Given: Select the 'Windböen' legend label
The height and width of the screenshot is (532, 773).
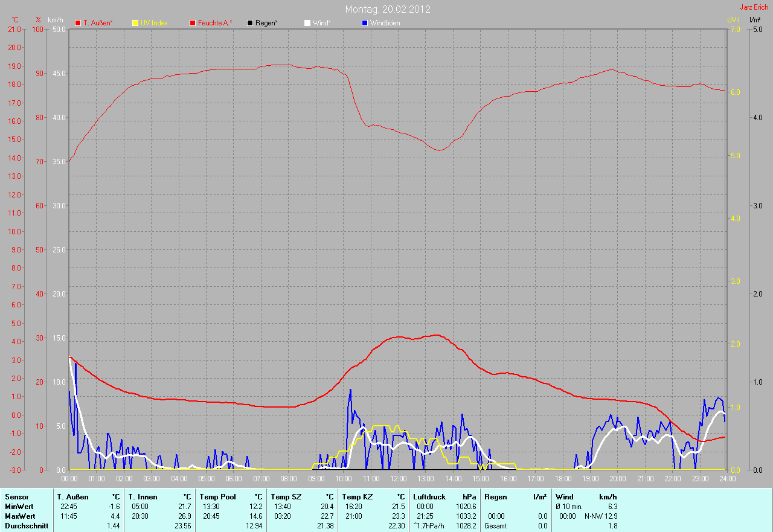Looking at the screenshot, I should [x=385, y=23].
